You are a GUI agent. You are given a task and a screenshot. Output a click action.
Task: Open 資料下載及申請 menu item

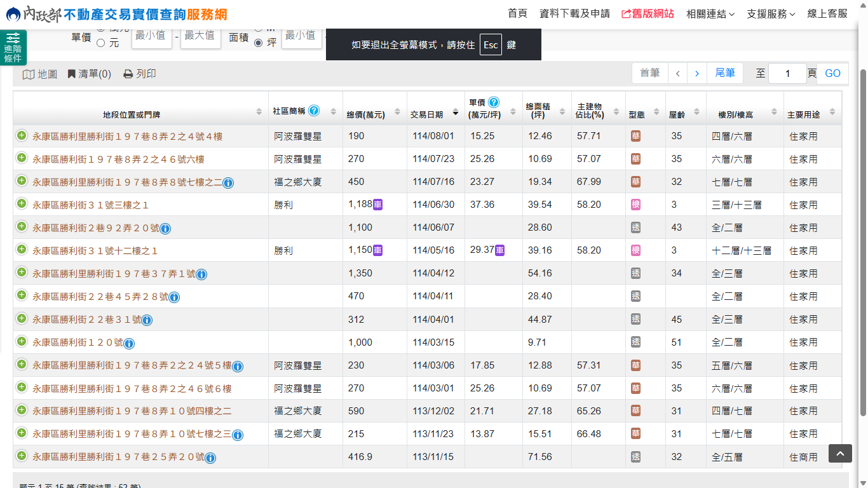[x=574, y=13]
